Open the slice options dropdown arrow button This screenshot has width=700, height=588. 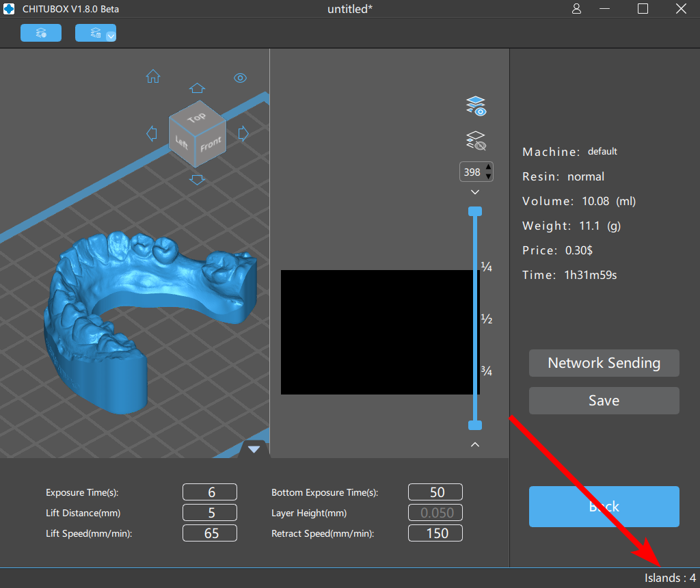coord(111,36)
